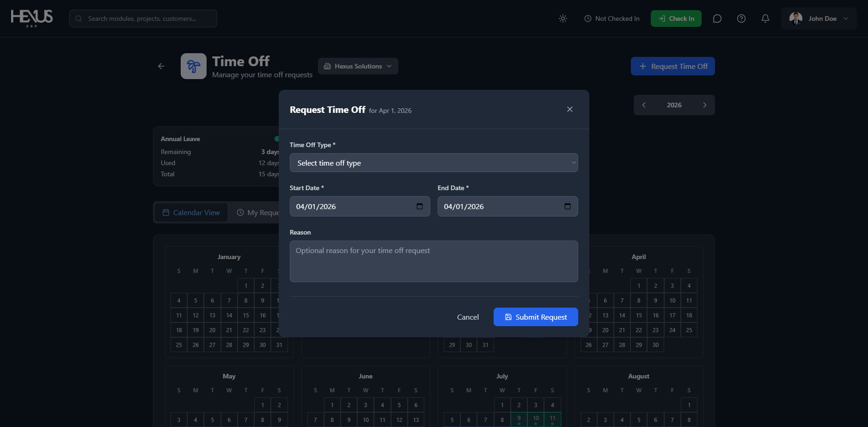
Task: Click the Submit Request button
Action: click(536, 317)
